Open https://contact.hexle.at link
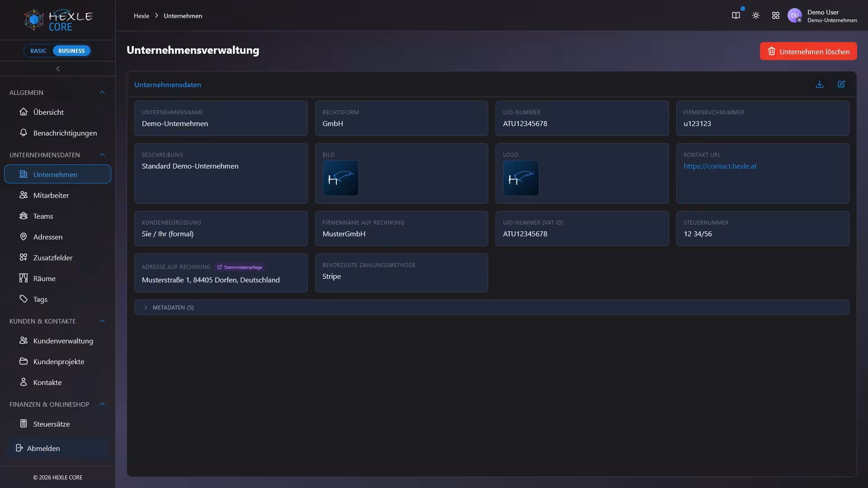 pos(720,166)
